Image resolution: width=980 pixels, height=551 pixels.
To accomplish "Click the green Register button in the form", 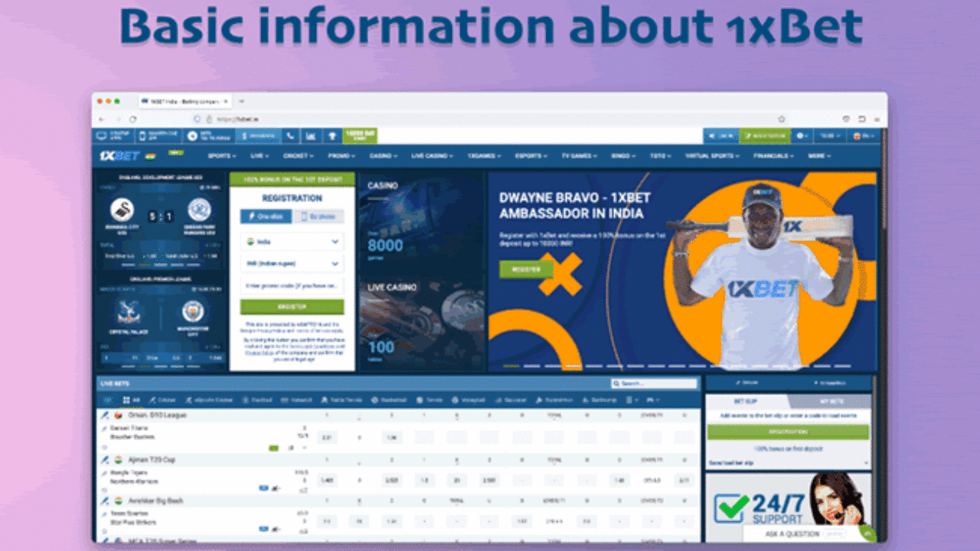I will click(292, 307).
